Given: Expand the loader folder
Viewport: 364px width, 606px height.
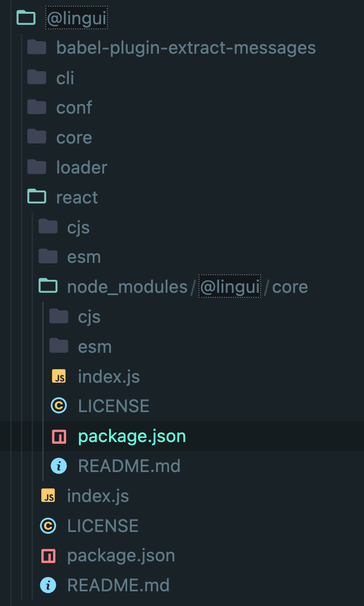Looking at the screenshot, I should (x=83, y=167).
